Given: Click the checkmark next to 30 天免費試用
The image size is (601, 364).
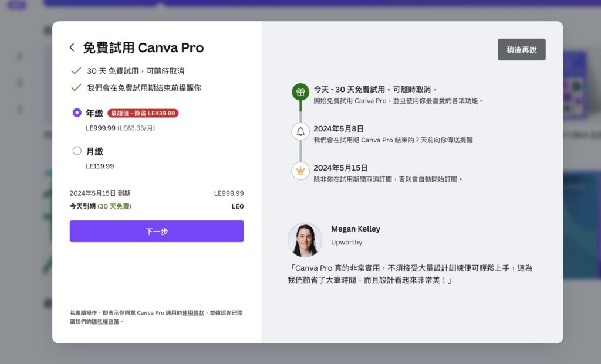Looking at the screenshot, I should coord(76,71).
